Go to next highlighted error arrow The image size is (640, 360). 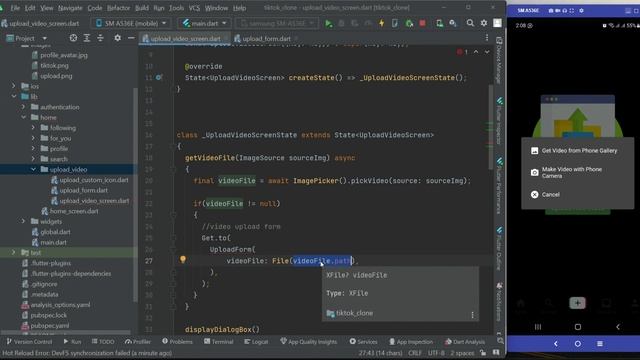pos(487,52)
